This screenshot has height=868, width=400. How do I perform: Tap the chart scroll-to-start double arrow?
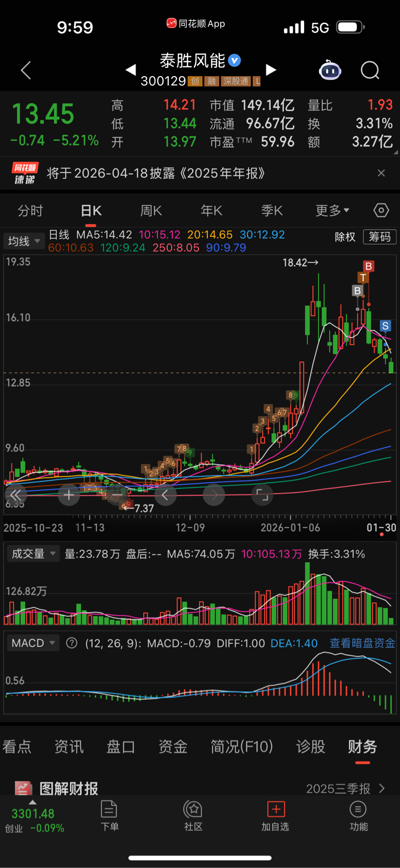point(16,495)
